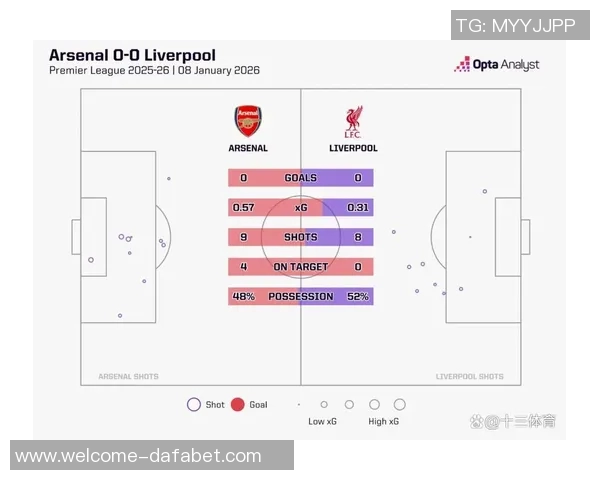Click the ARSENAL SHOTS pitch label

[128, 377]
